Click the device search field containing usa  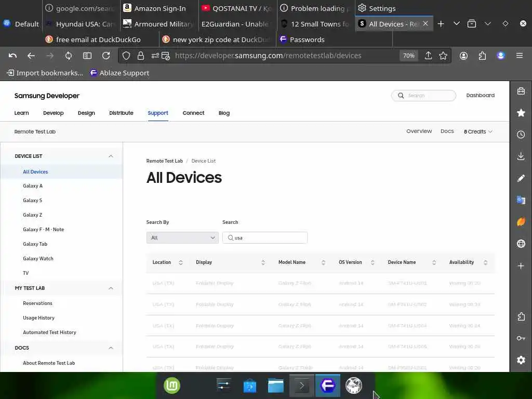[265, 237]
